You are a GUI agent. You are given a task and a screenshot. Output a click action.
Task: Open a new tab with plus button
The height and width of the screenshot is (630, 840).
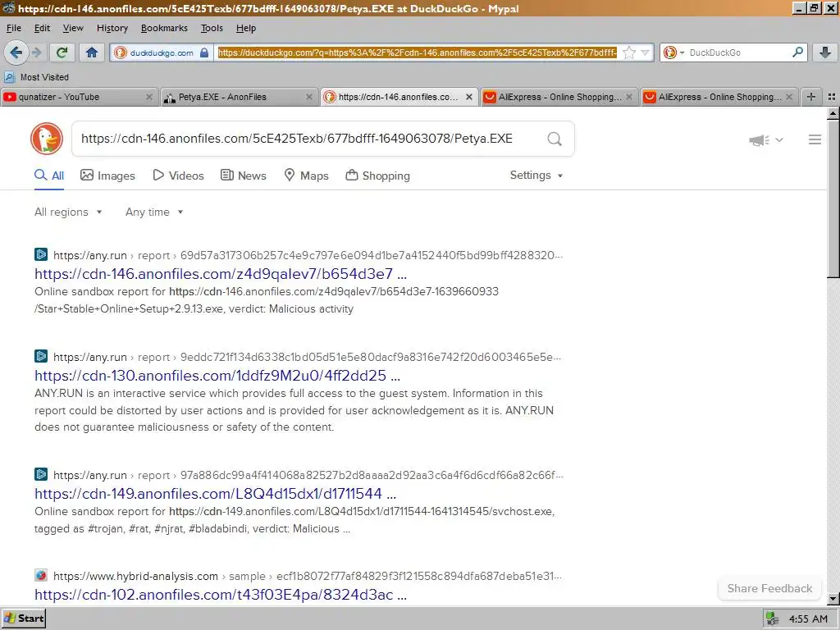(811, 97)
